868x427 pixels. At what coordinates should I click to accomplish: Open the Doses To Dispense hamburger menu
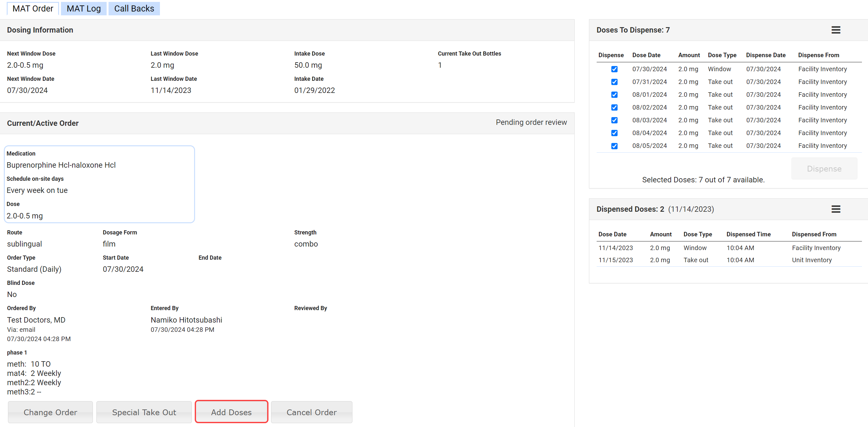click(836, 30)
